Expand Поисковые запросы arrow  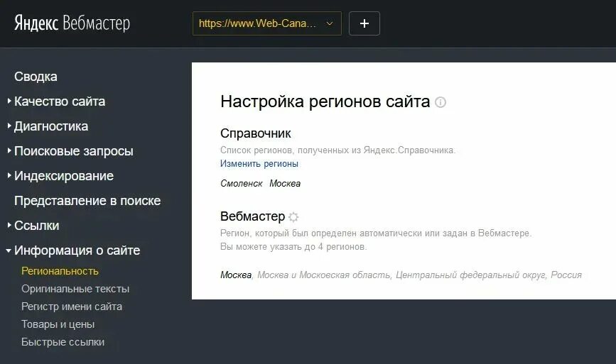pos(9,150)
